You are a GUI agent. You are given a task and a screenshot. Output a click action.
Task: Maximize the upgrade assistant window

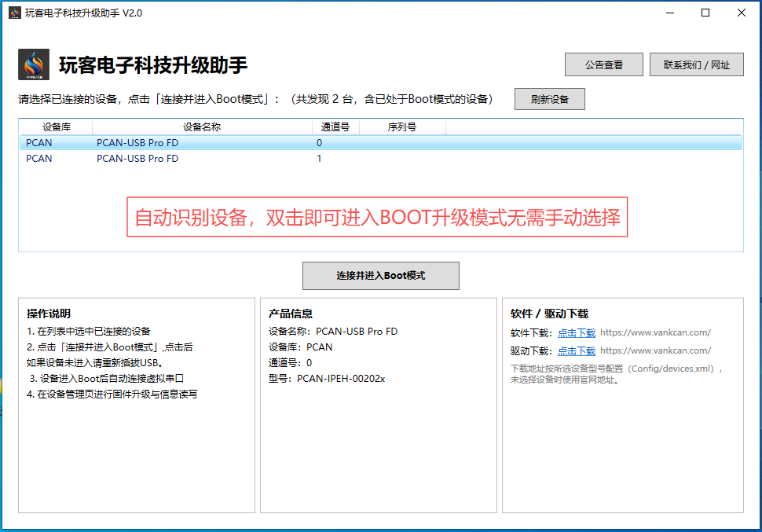[705, 13]
